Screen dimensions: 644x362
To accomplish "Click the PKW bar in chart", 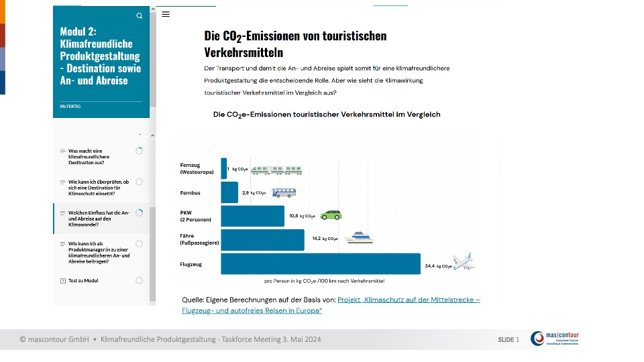I will tap(253, 217).
